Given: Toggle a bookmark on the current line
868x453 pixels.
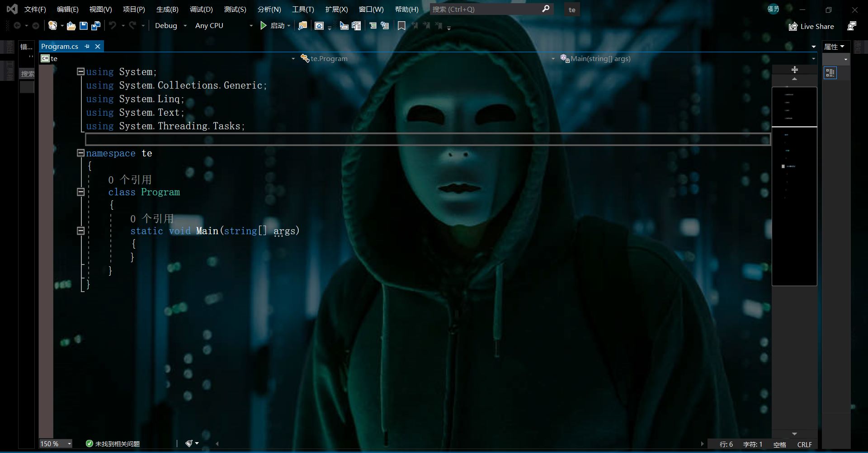Looking at the screenshot, I should coord(401,26).
